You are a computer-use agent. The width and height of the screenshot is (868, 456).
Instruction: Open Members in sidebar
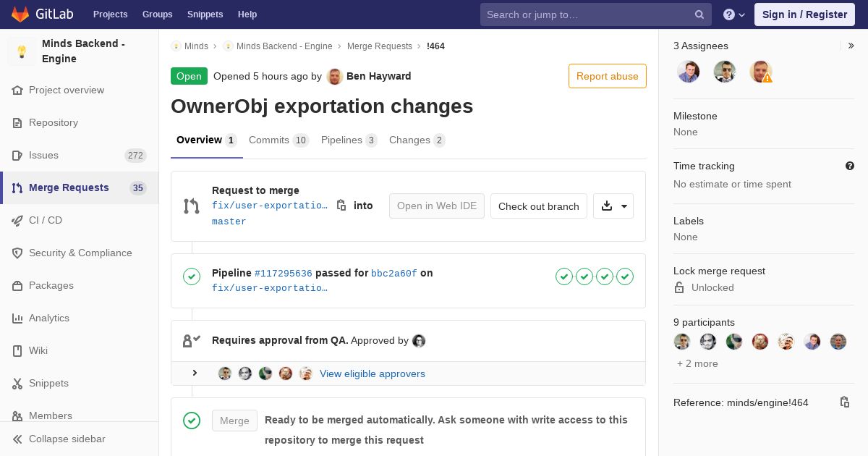(x=51, y=415)
